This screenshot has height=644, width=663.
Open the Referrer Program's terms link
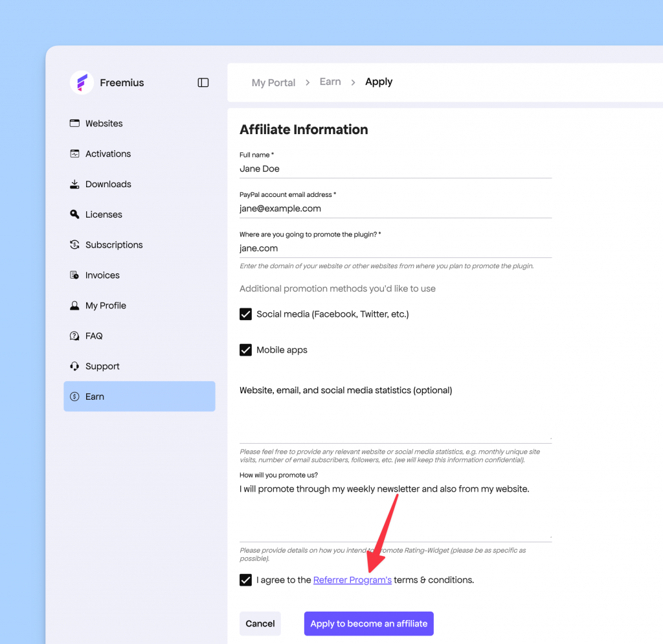tap(352, 580)
